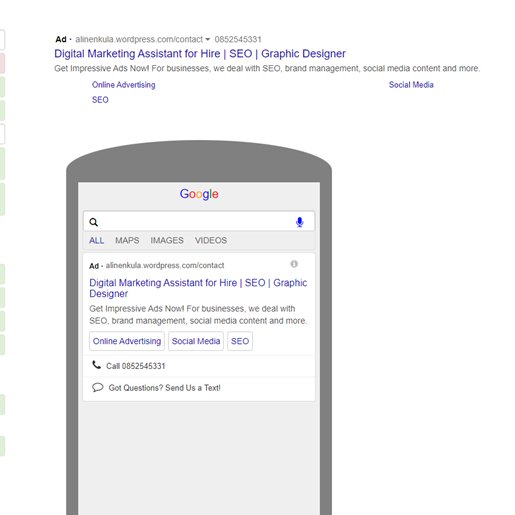
Task: Click Call 0852545331 in the mobile ad
Action: (135, 366)
